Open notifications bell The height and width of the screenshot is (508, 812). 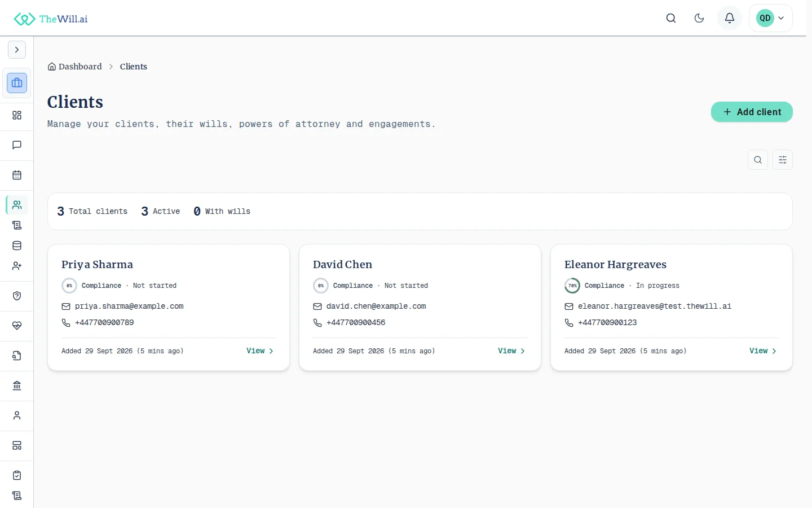[x=730, y=18]
